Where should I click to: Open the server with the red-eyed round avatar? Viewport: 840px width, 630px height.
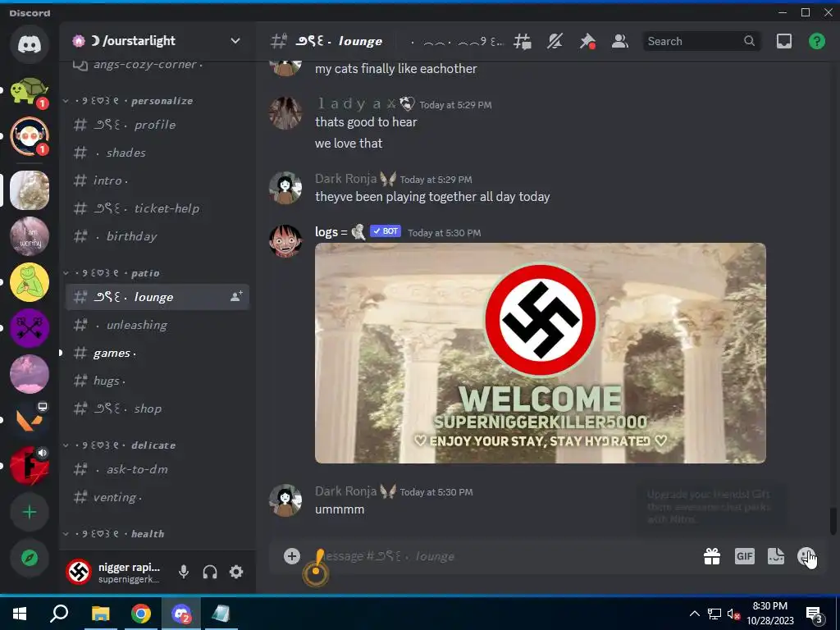[x=30, y=136]
